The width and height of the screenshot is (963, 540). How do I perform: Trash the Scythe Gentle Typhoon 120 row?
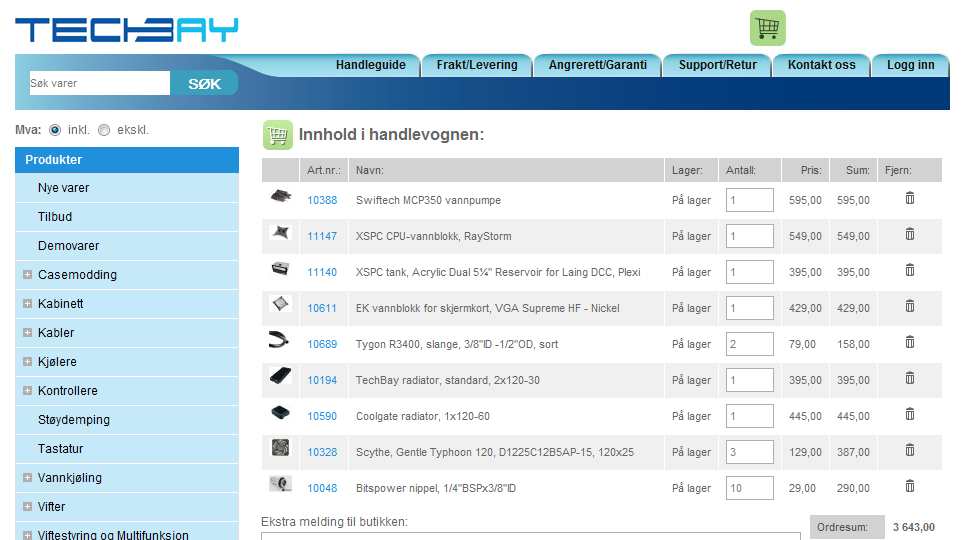click(x=910, y=450)
